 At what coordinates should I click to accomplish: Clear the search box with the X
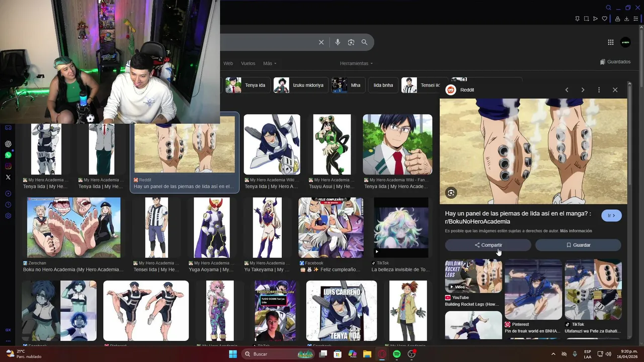[321, 42]
